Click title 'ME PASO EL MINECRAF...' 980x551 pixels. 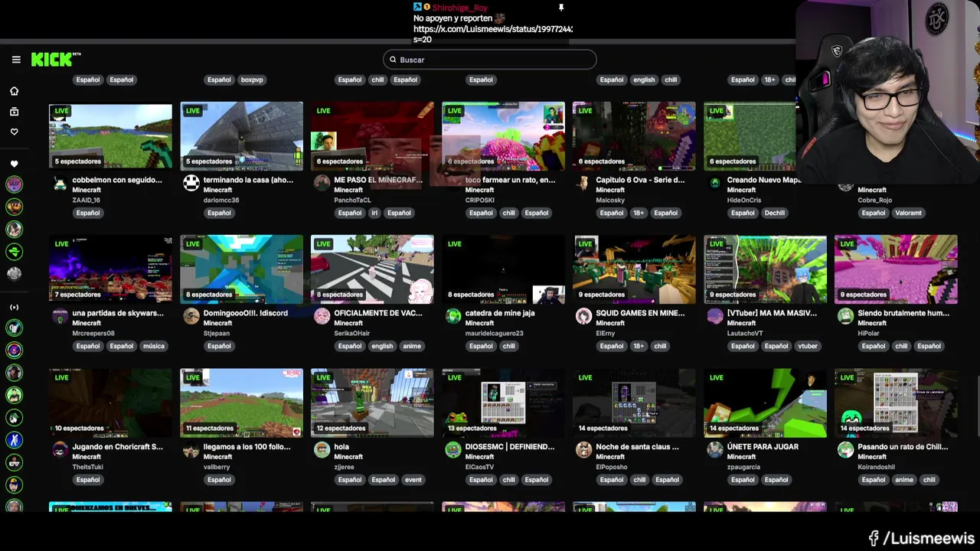pos(378,180)
